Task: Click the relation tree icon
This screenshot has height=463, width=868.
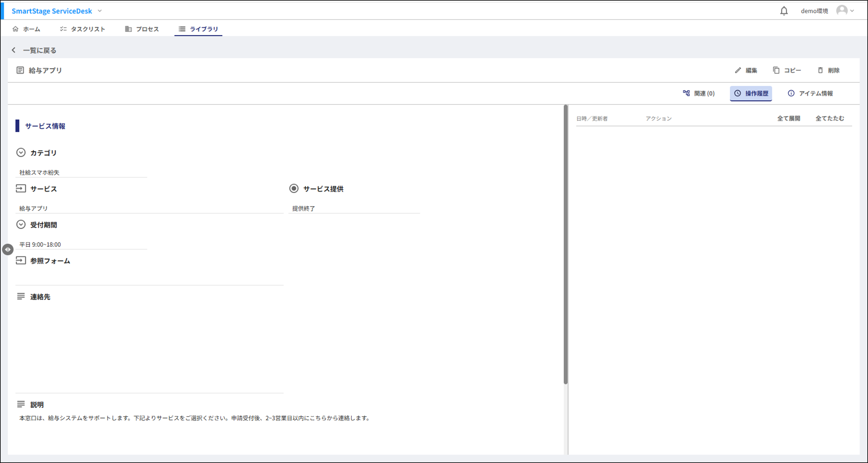Action: coord(686,93)
